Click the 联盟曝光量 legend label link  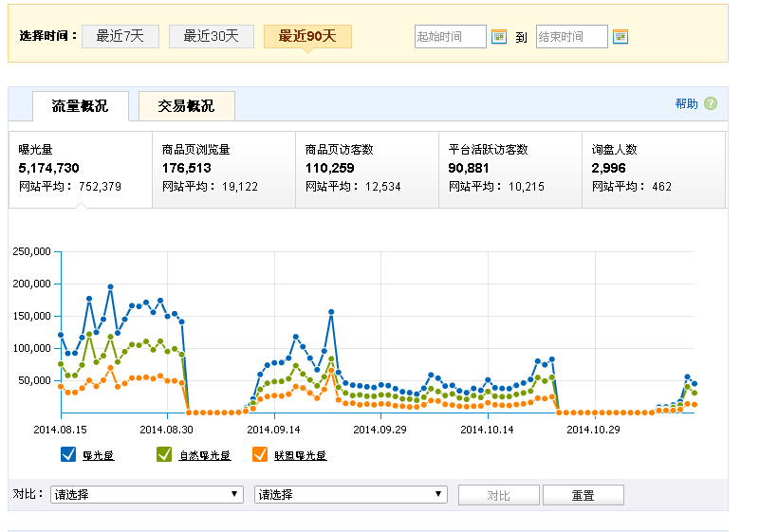(x=300, y=455)
